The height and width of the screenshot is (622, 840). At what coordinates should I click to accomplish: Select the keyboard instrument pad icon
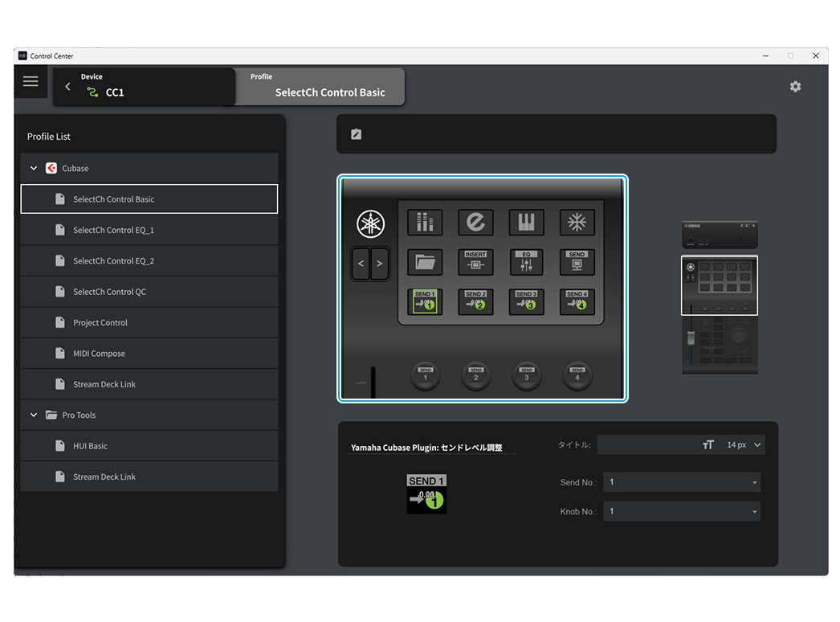[x=526, y=223]
